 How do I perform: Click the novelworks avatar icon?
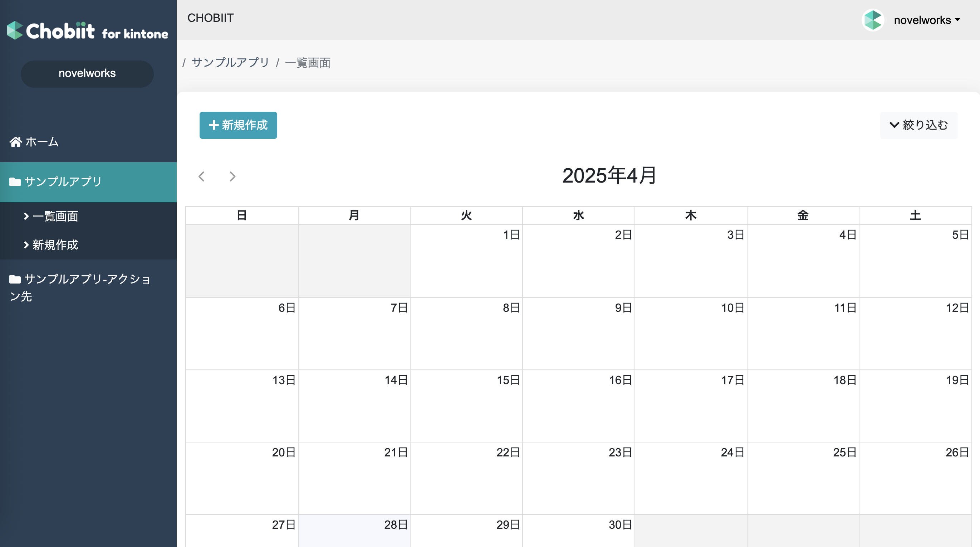tap(873, 20)
